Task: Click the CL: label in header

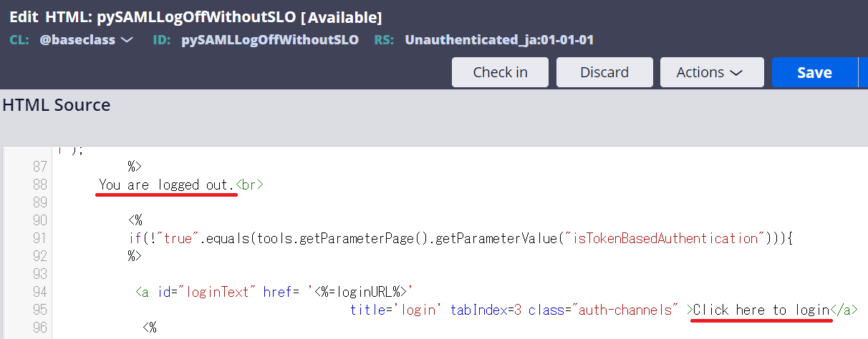Action: 19,40
